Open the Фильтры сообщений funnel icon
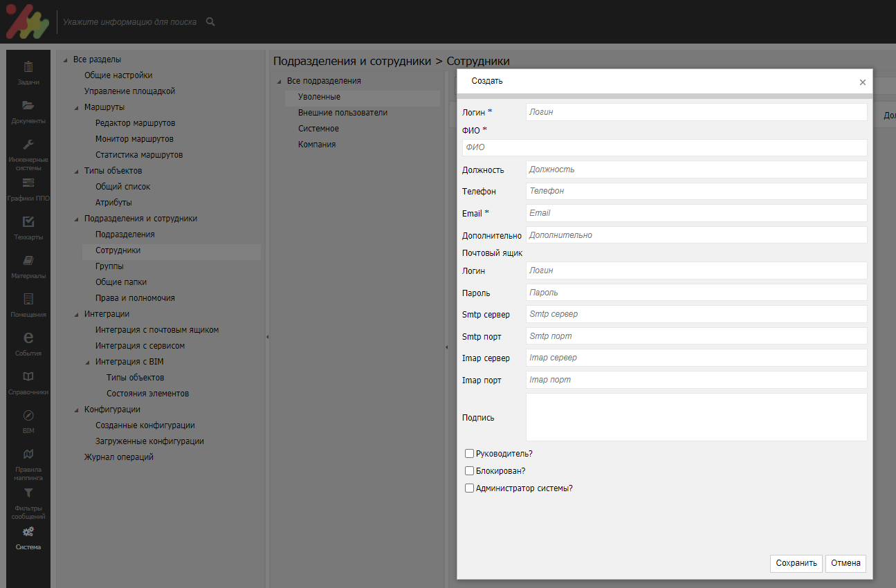The image size is (896, 588). (x=28, y=493)
